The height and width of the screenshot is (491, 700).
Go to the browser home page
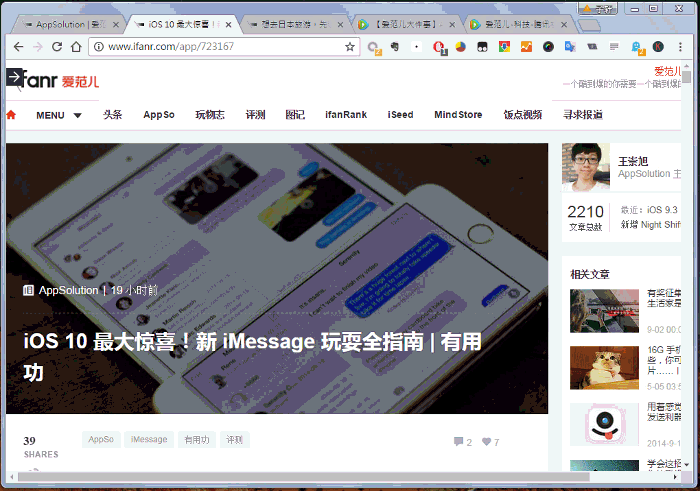(76, 46)
